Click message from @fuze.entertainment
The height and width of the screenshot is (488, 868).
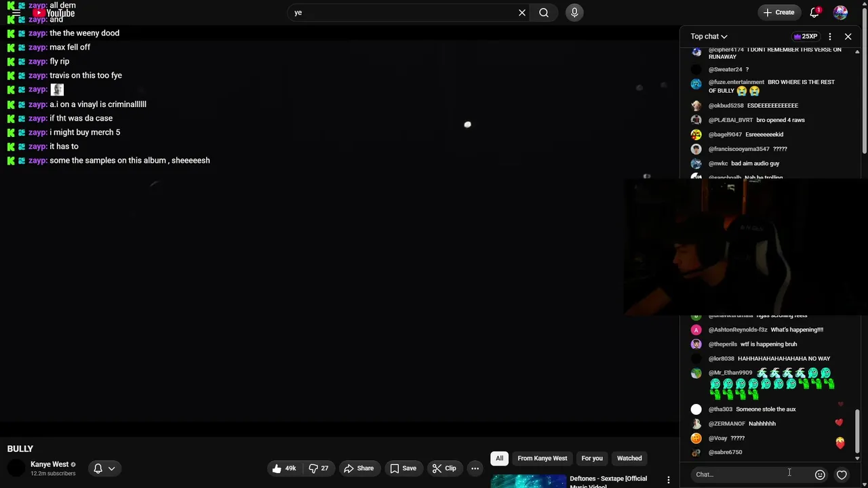tap(772, 86)
